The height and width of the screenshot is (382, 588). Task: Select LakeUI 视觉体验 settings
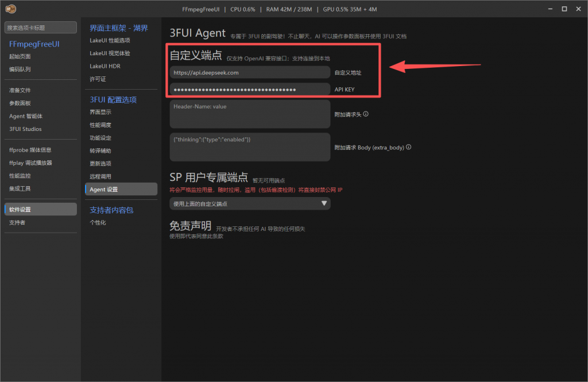110,53
